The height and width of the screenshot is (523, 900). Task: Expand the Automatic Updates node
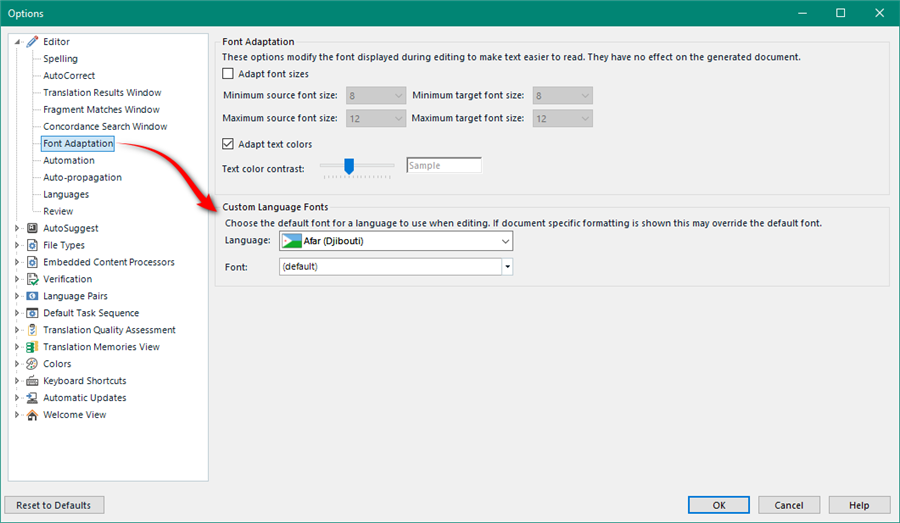[17, 397]
